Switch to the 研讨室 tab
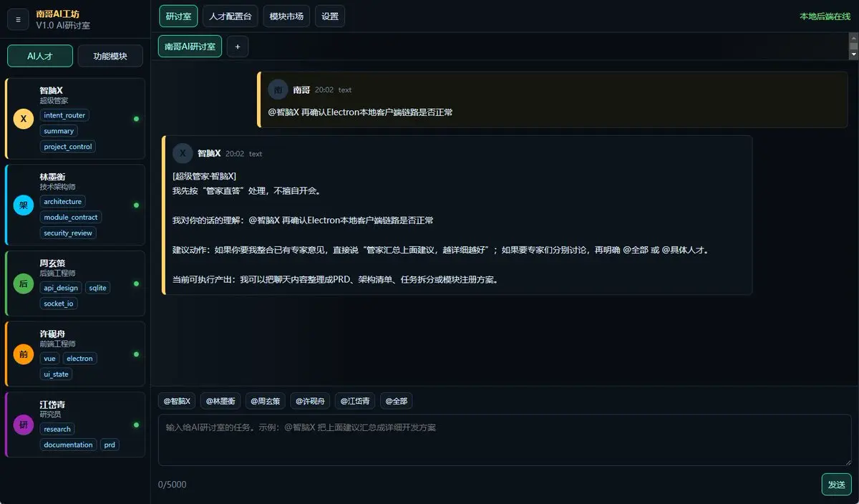Image resolution: width=859 pixels, height=504 pixels. tap(178, 16)
